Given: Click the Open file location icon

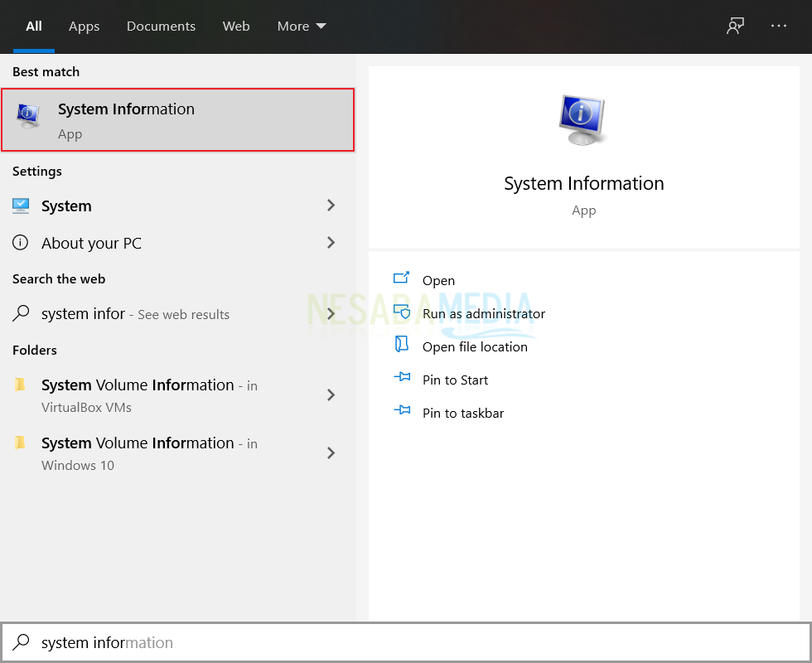Looking at the screenshot, I should [402, 346].
